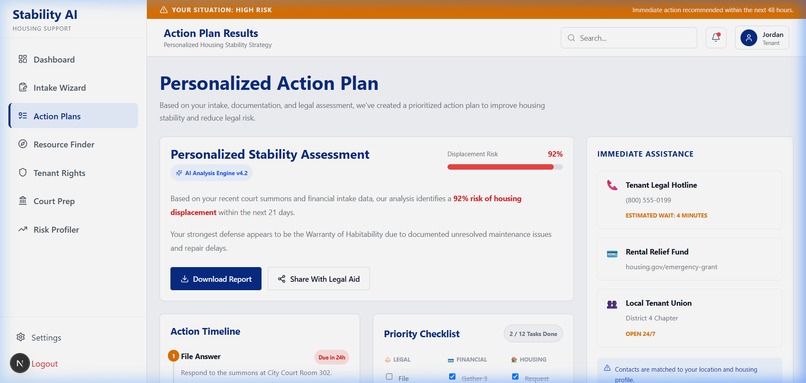Click the Settings gear icon
Image resolution: width=806 pixels, height=383 pixels.
click(21, 337)
